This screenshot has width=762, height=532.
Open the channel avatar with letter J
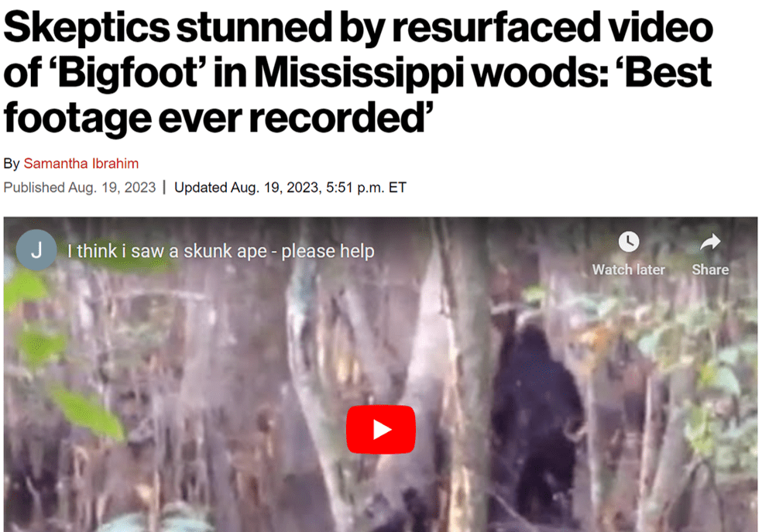click(x=36, y=249)
